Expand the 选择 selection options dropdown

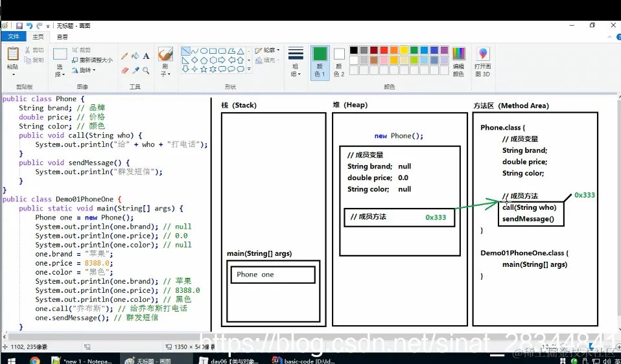point(60,71)
